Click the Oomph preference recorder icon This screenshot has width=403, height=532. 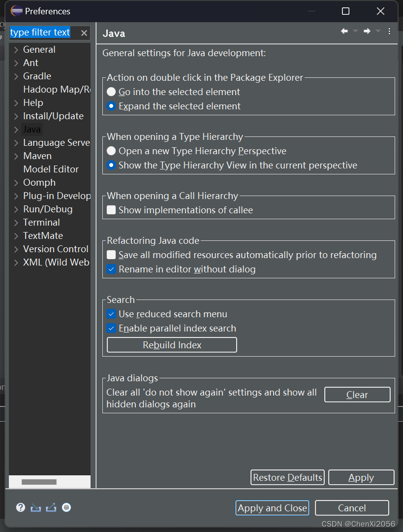(x=66, y=507)
